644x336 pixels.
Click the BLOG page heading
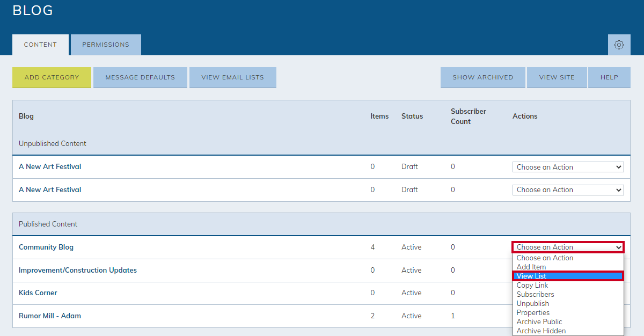coord(33,10)
